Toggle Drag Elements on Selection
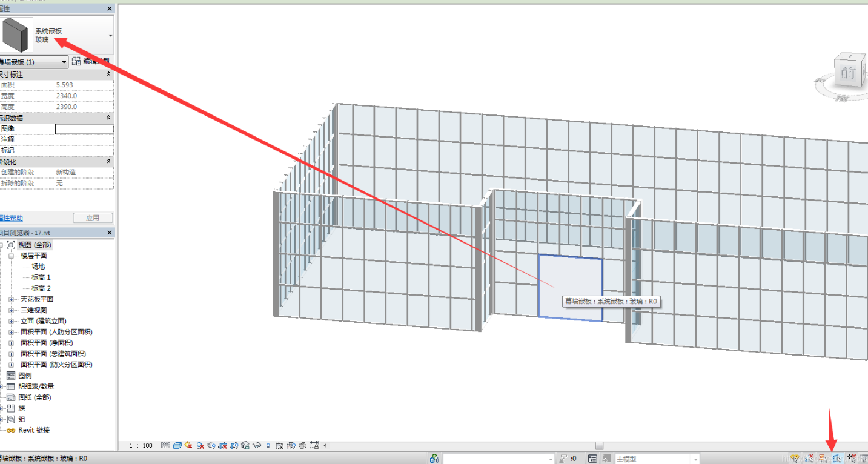Image resolution: width=868 pixels, height=464 pixels. click(x=851, y=459)
